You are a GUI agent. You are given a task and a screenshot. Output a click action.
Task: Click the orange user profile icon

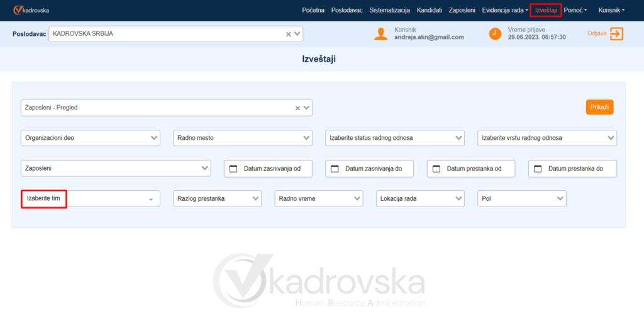pyautogui.click(x=380, y=33)
